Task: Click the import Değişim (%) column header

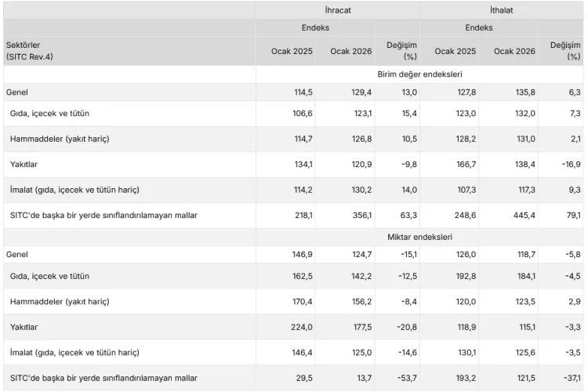Action: point(564,51)
